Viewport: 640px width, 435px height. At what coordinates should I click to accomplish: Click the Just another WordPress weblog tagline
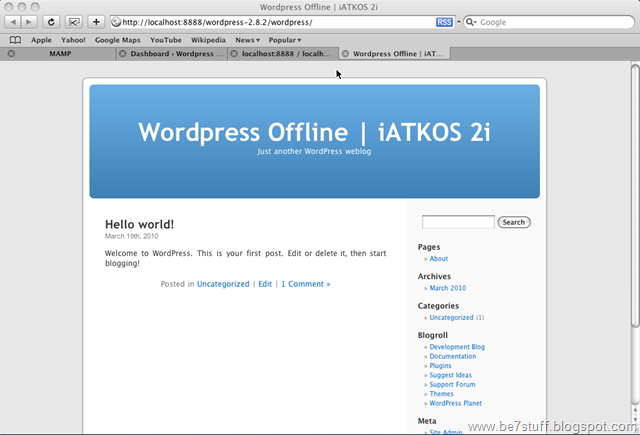(314, 151)
